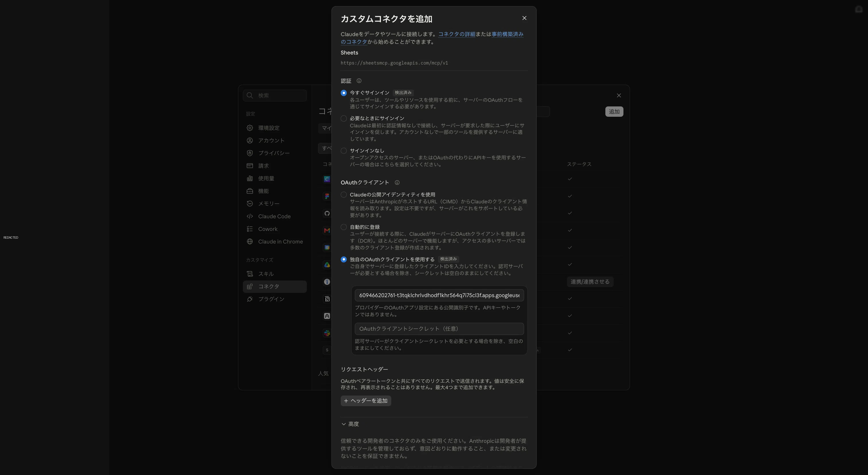Open 環境設定 in settings sidebar

[275, 128]
